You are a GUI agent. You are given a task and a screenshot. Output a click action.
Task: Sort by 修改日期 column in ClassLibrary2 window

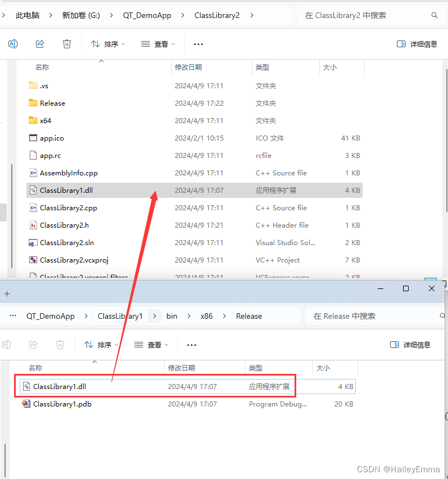(x=188, y=67)
